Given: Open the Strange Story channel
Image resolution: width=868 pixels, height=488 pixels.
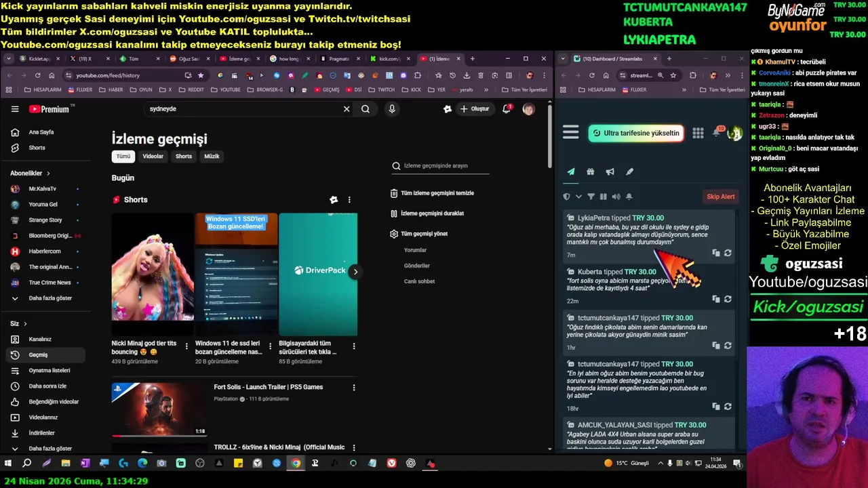Looking at the screenshot, I should [45, 220].
